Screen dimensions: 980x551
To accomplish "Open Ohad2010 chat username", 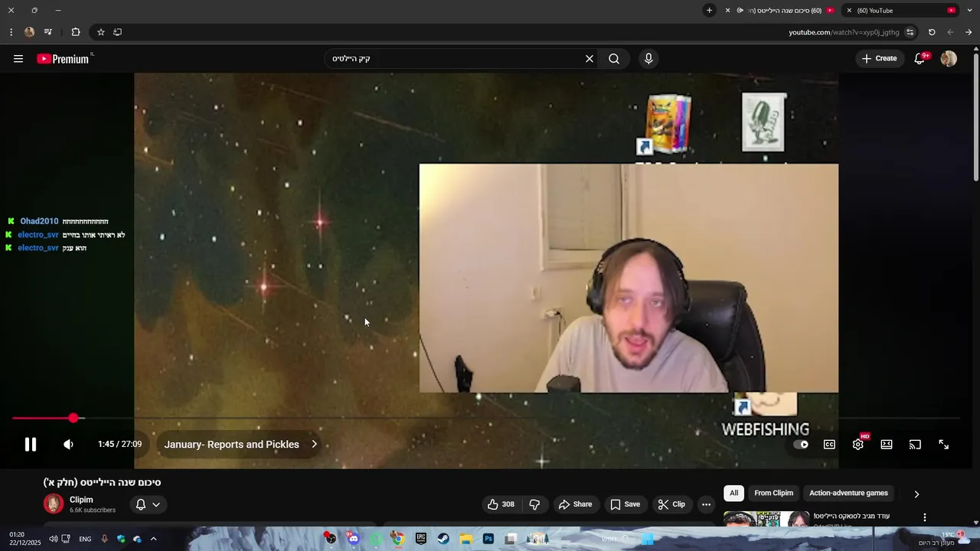I will coord(39,221).
